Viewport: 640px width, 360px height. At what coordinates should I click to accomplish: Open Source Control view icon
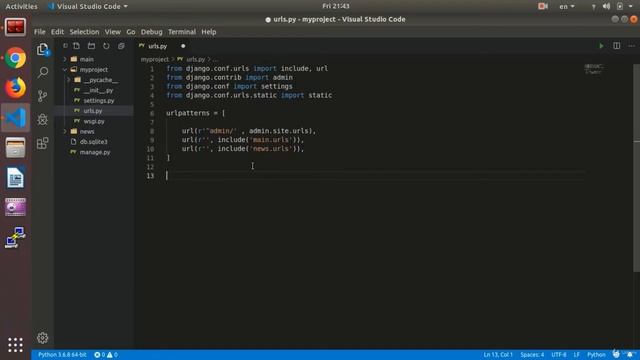42,96
